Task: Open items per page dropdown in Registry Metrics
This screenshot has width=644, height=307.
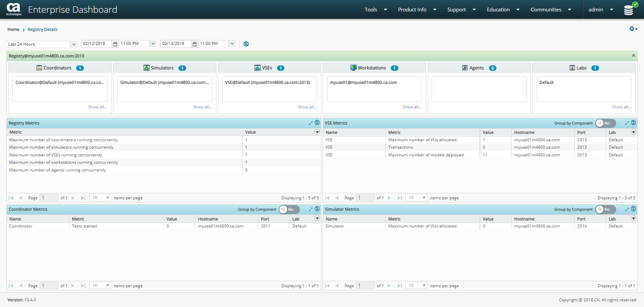Action: (100, 198)
